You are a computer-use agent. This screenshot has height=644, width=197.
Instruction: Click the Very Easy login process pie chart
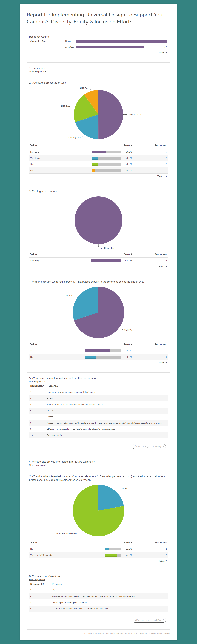tap(98, 220)
